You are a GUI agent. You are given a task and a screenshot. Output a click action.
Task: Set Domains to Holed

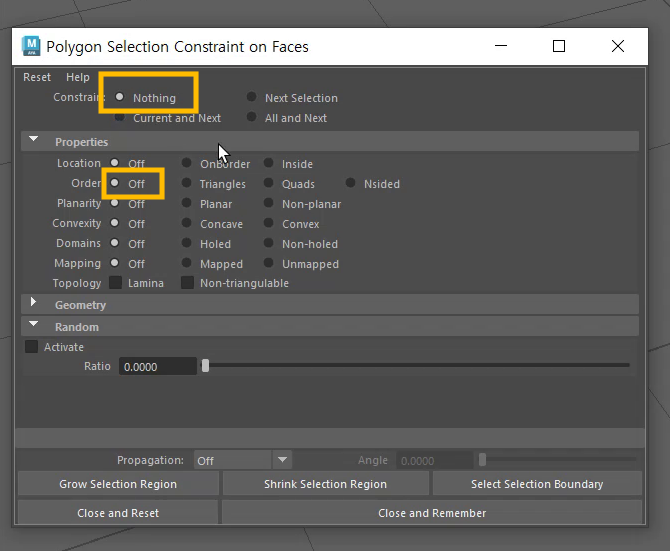coord(186,243)
